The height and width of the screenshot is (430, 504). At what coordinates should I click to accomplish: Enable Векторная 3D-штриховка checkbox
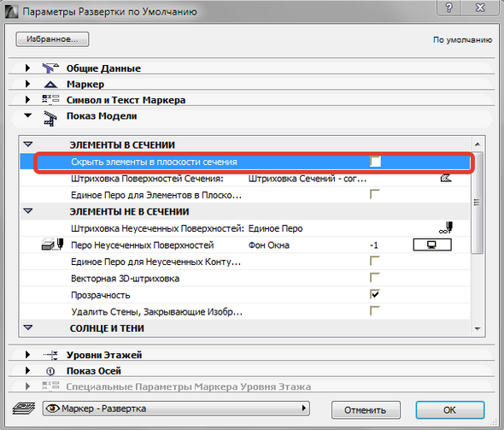click(375, 278)
